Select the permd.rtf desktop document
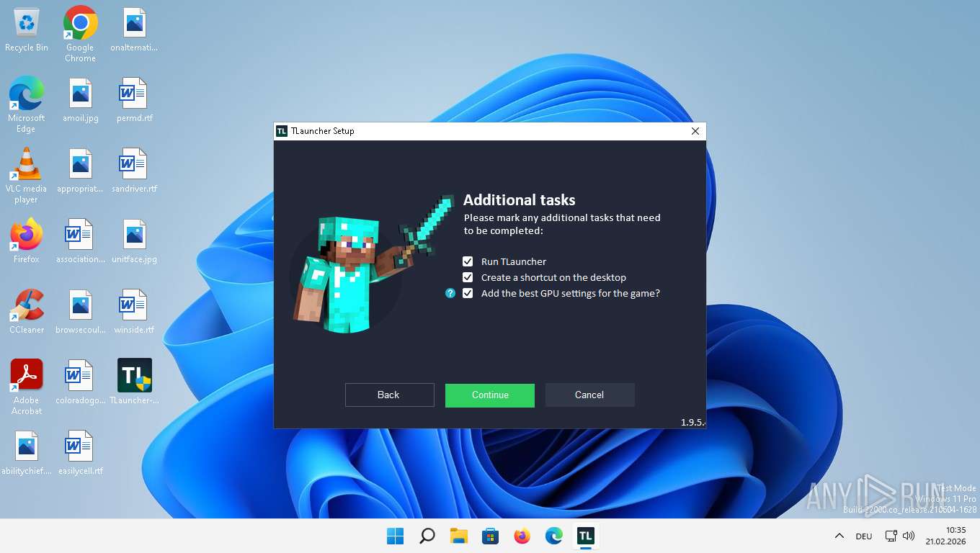980x553 pixels. click(x=134, y=102)
